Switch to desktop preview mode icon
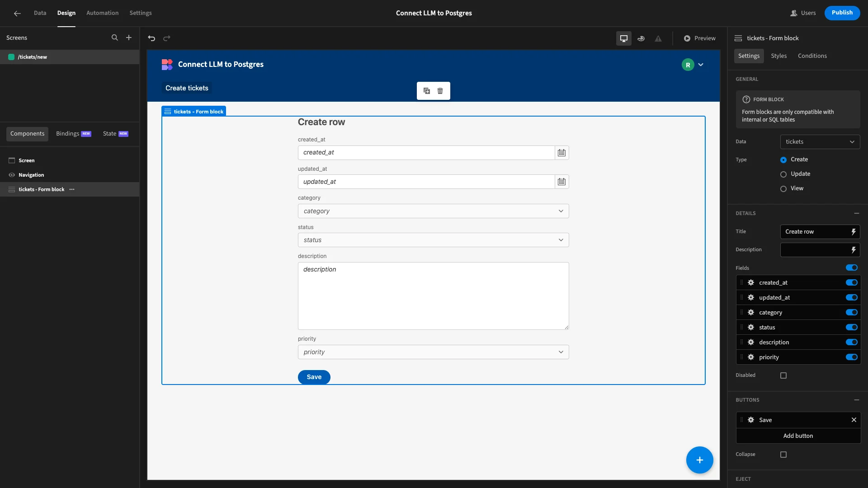Image resolution: width=868 pixels, height=488 pixels. [x=624, y=38]
